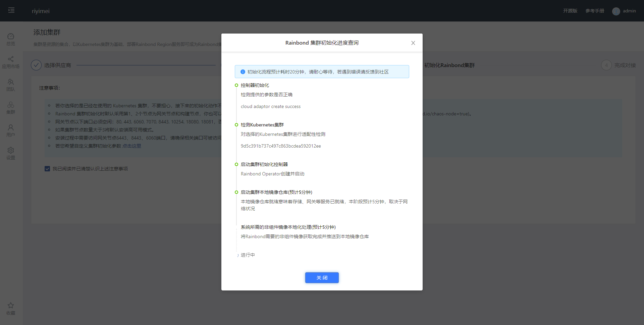Click the Rainbond Operator创建并启动 text
The height and width of the screenshot is (325, 644).
(273, 174)
